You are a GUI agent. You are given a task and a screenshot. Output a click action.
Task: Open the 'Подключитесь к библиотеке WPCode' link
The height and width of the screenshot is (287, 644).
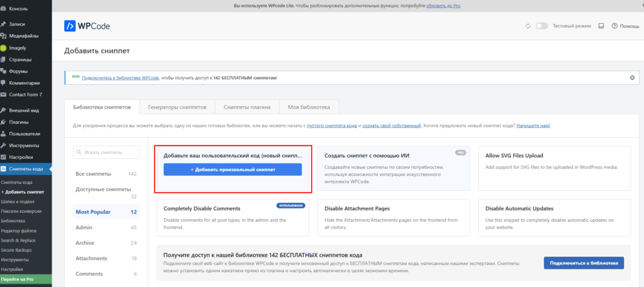pyautogui.click(x=120, y=77)
